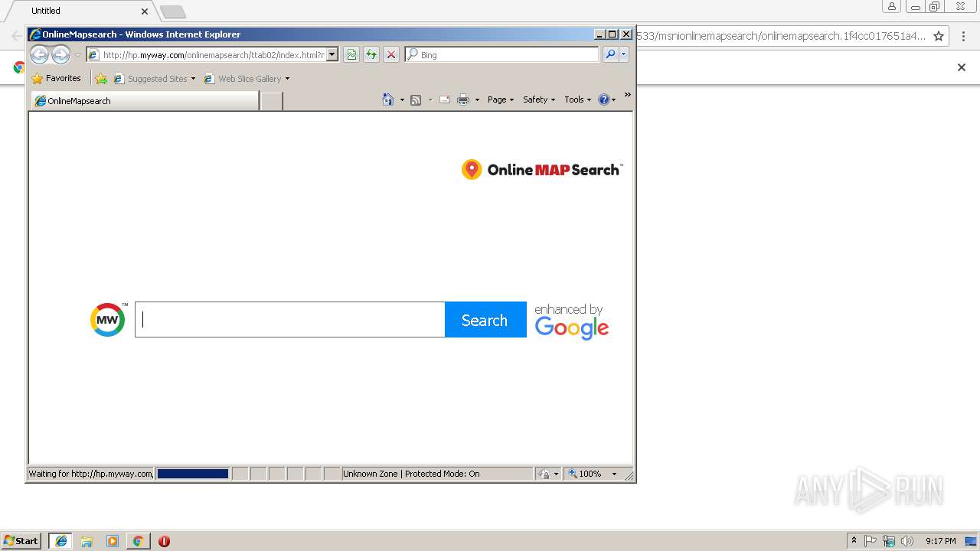Screen dimensions: 980x551
Task: Click the IE Stop loading icon
Action: pyautogui.click(x=391, y=54)
